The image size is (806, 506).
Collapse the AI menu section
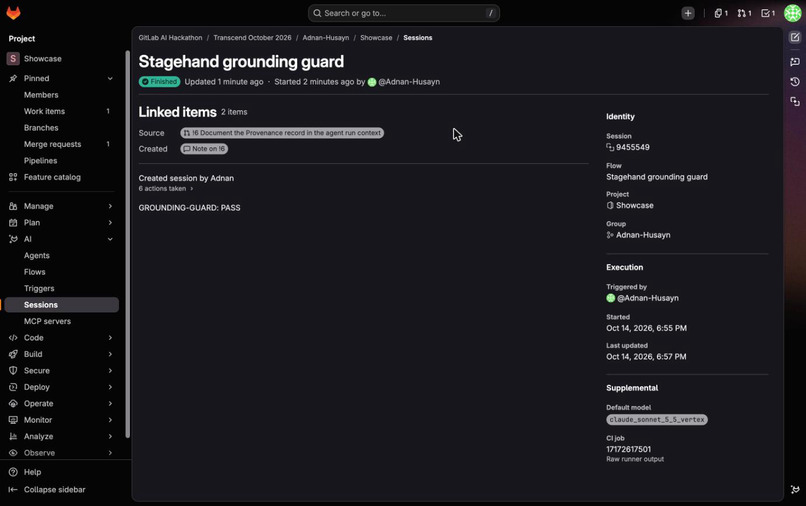click(110, 239)
